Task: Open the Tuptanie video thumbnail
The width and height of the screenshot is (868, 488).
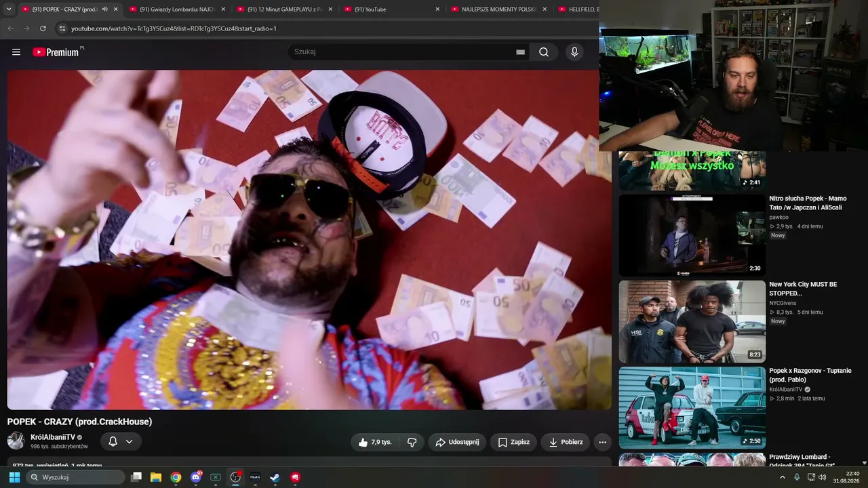Action: [692, 407]
